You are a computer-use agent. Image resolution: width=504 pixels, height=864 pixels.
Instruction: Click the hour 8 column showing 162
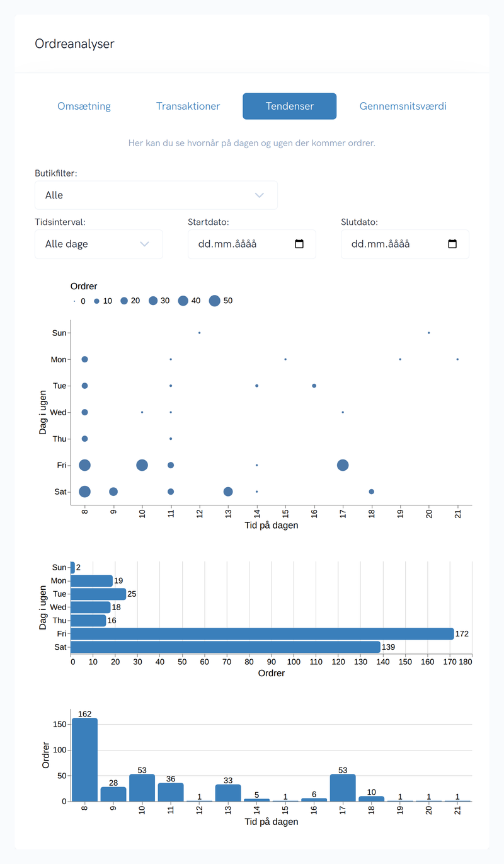click(85, 759)
